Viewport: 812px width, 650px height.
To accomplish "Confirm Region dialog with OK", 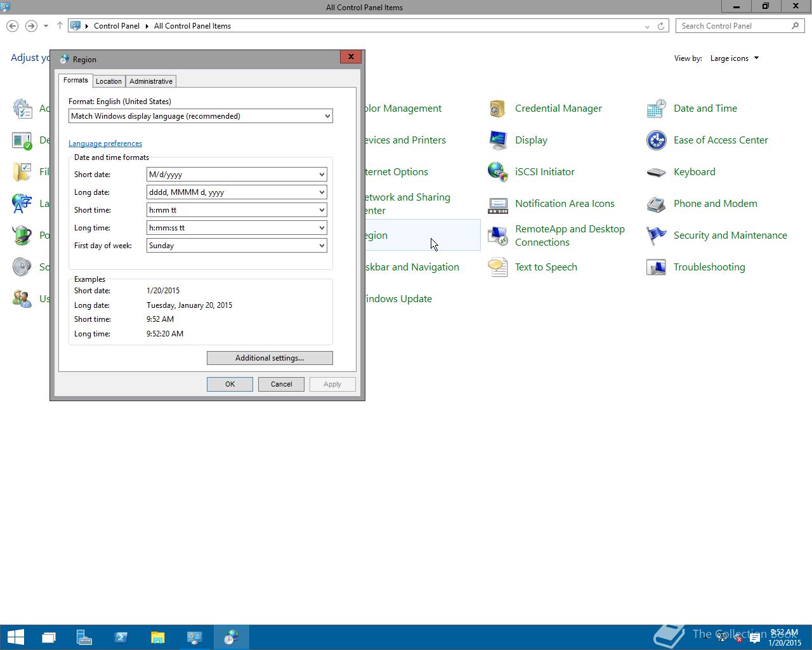I will (x=230, y=384).
